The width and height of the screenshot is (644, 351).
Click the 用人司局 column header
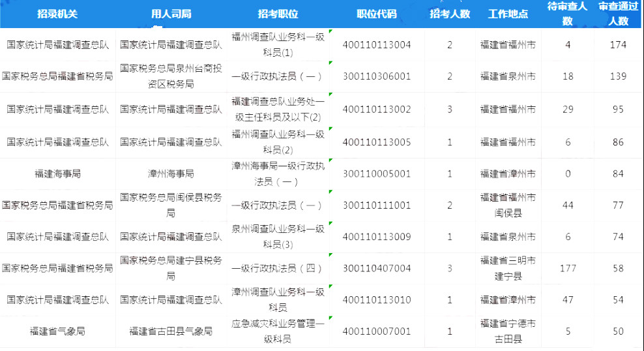click(171, 14)
